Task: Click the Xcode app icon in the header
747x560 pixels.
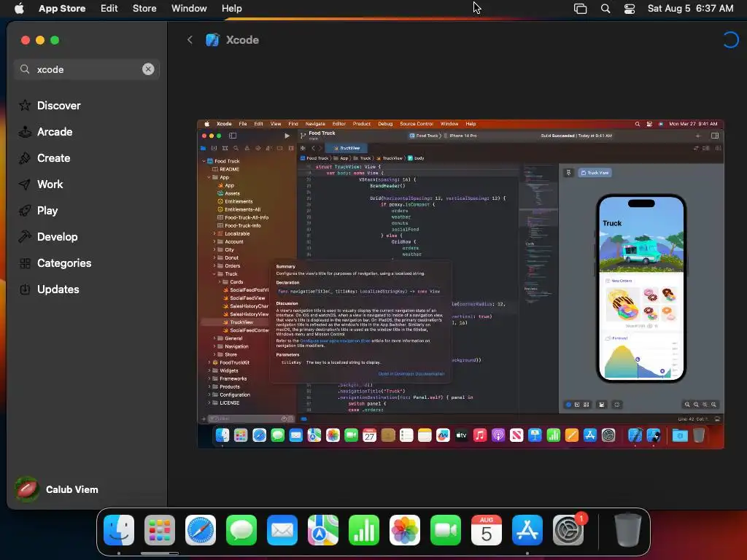Action: coord(212,39)
